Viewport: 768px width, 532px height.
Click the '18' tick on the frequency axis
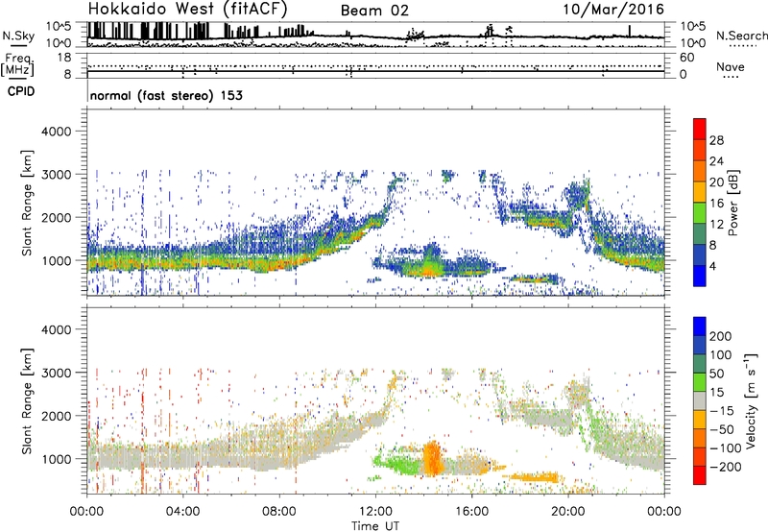tap(64, 58)
